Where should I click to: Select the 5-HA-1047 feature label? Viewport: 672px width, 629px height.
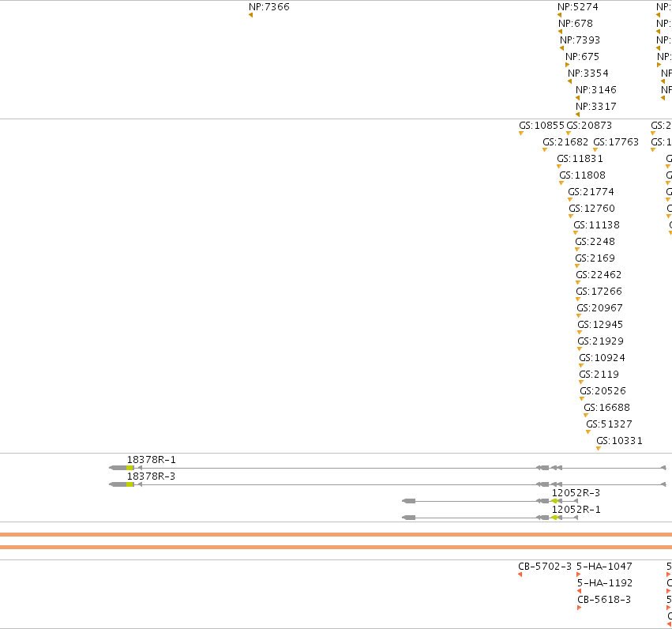click(604, 567)
